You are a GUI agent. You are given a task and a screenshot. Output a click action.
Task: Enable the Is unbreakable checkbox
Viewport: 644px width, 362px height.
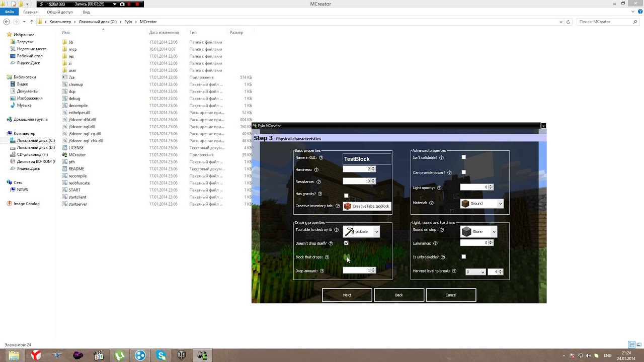point(464,257)
